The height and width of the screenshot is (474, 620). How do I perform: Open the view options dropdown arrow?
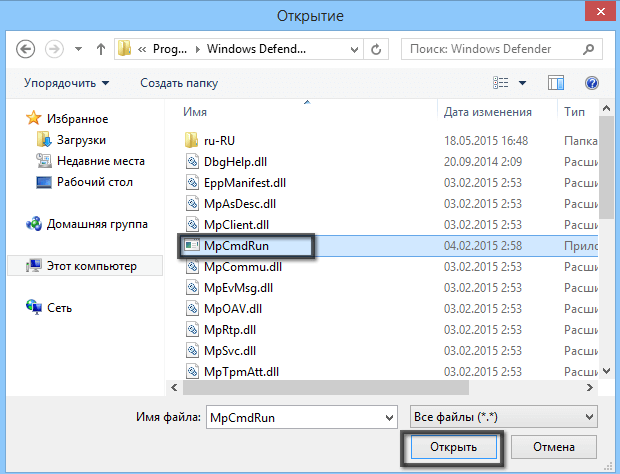coord(522,83)
